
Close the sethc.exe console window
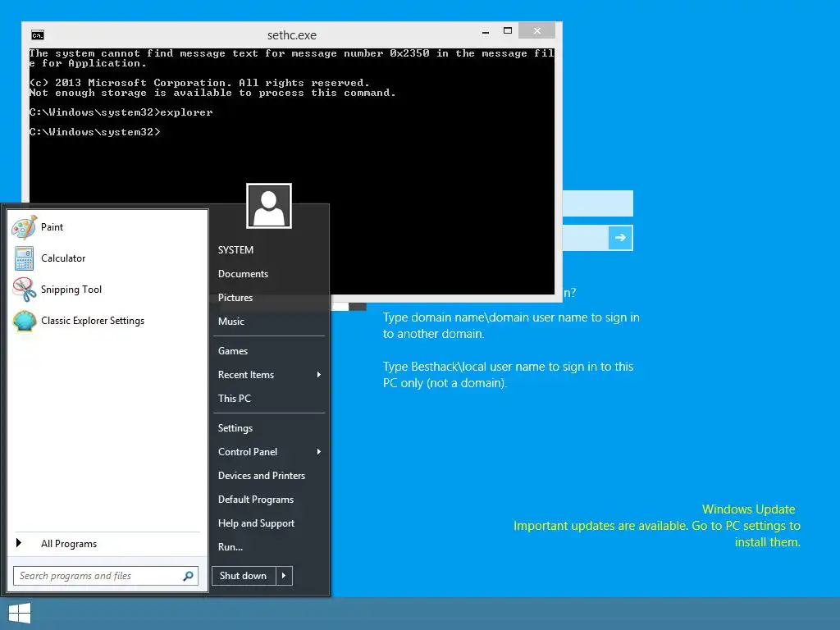(536, 31)
